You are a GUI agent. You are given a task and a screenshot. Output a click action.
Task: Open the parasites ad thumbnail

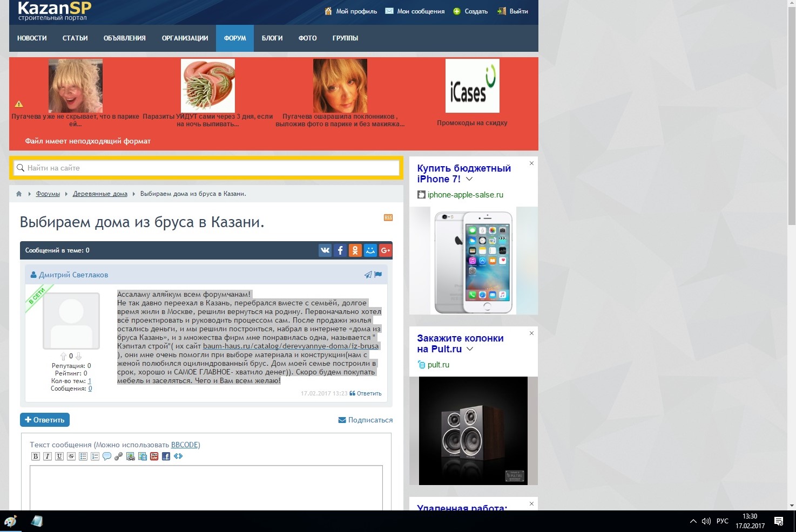208,86
